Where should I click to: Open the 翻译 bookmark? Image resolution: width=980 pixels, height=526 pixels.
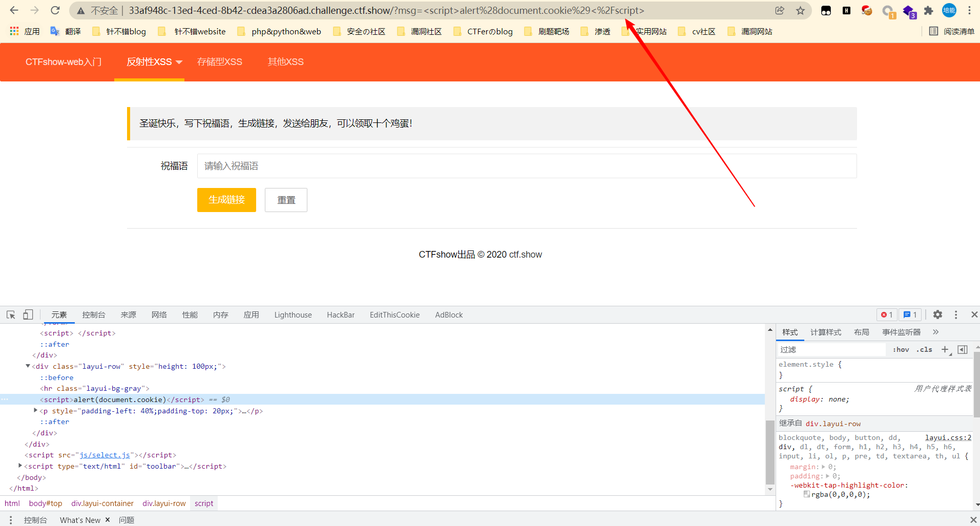pos(66,31)
